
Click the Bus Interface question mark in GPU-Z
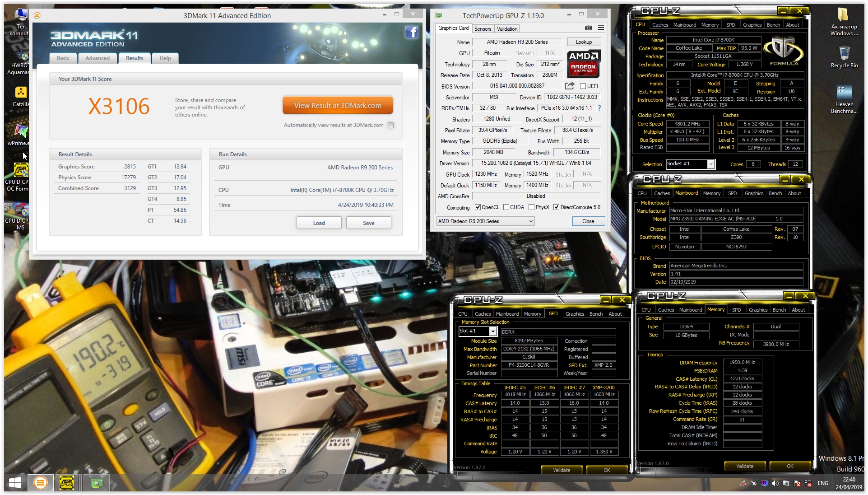pyautogui.click(x=599, y=108)
